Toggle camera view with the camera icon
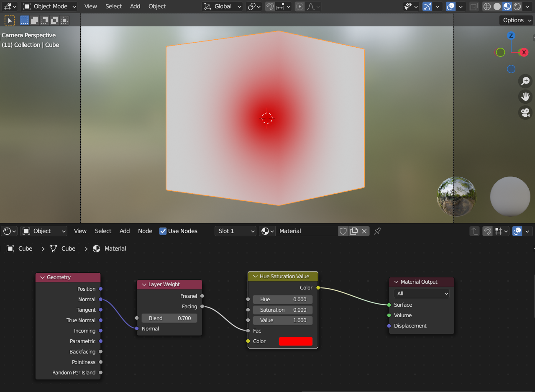Screen dimensions: 535x392 coord(525,113)
